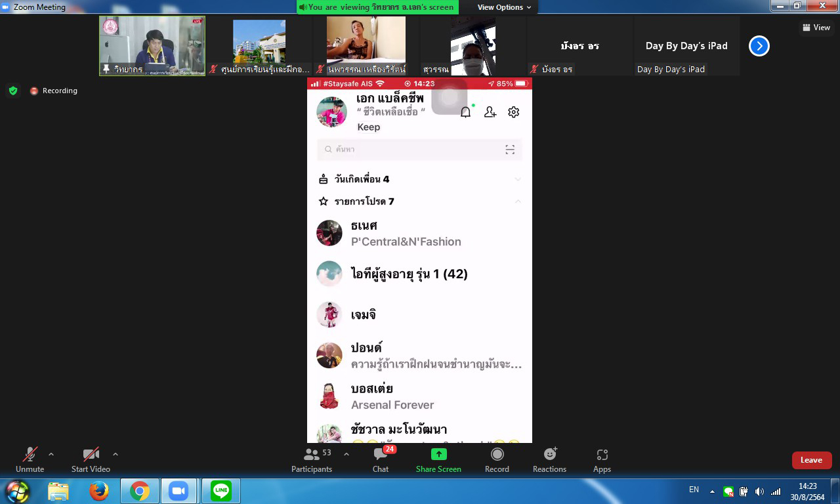Open the View Options dropdown

504,7
